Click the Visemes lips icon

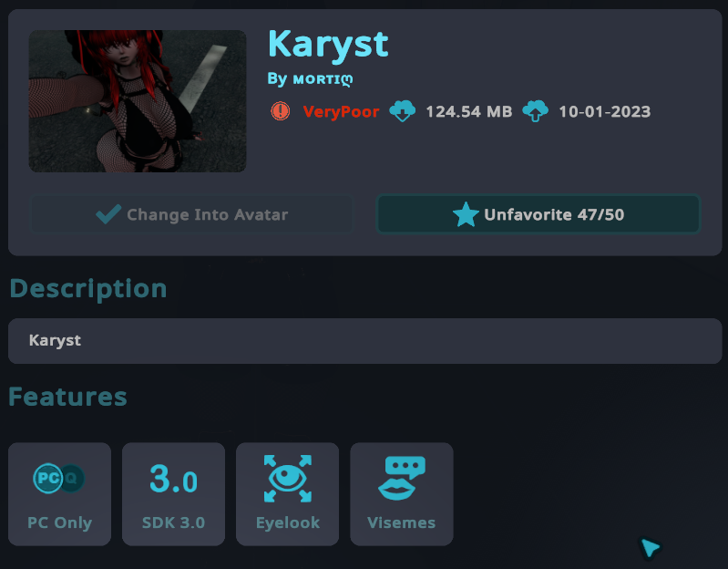(402, 479)
